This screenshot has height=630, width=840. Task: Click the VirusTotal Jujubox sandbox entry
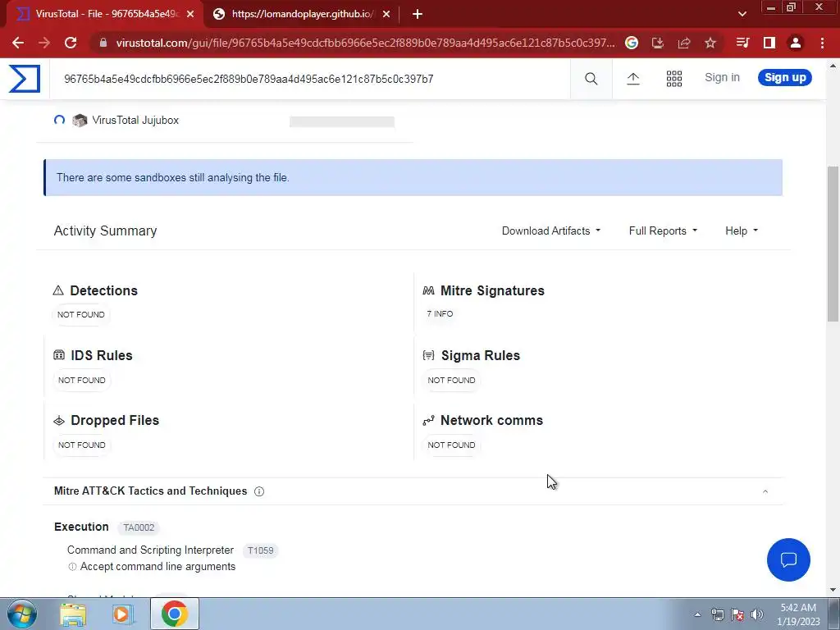135,121
